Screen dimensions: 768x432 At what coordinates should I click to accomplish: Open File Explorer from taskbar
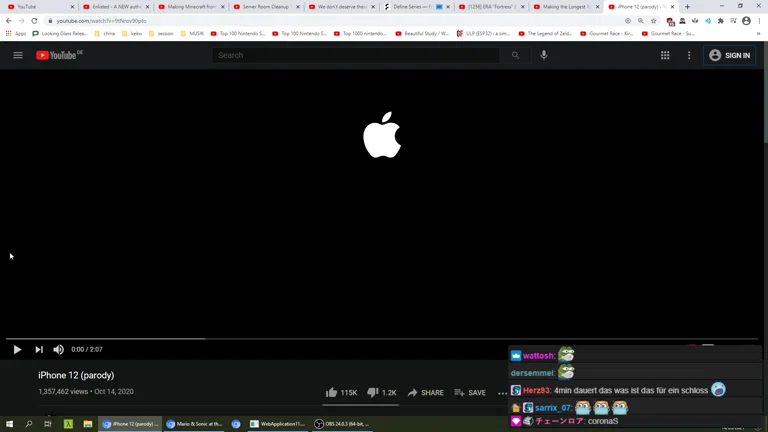[x=88, y=424]
